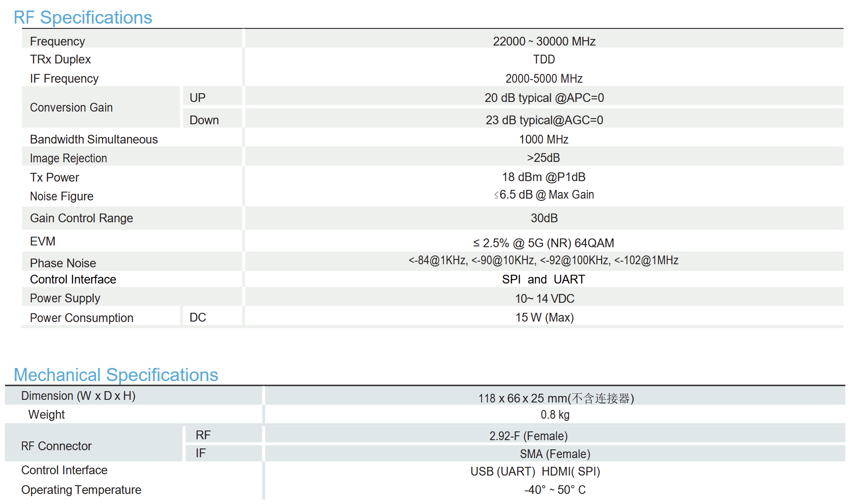The height and width of the screenshot is (504, 848).
Task: Select the 18 dBm @P1dB value
Action: (x=544, y=177)
